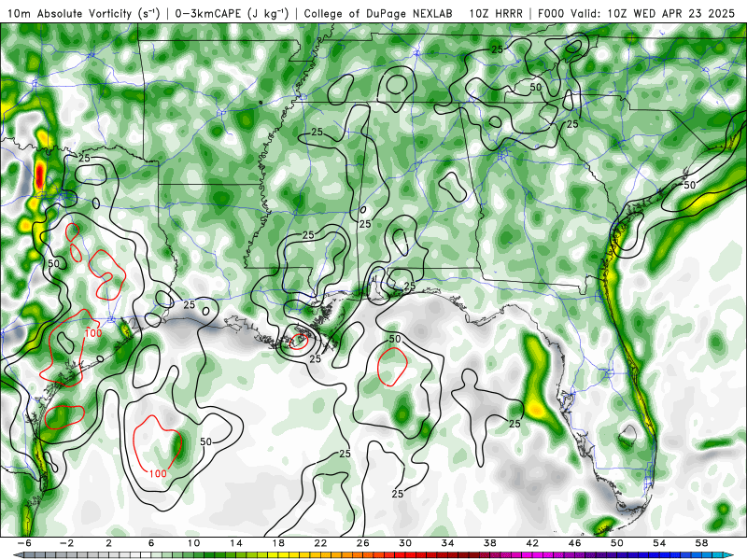This screenshot has width=747, height=560.
Task: Click the 18 value on the color scale
Action: coord(278,543)
